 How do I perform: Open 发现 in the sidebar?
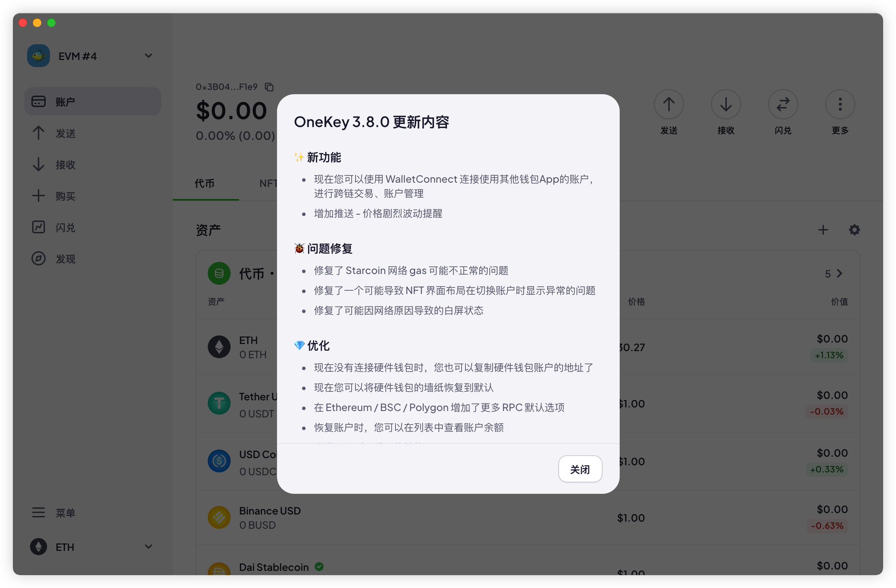coord(93,259)
